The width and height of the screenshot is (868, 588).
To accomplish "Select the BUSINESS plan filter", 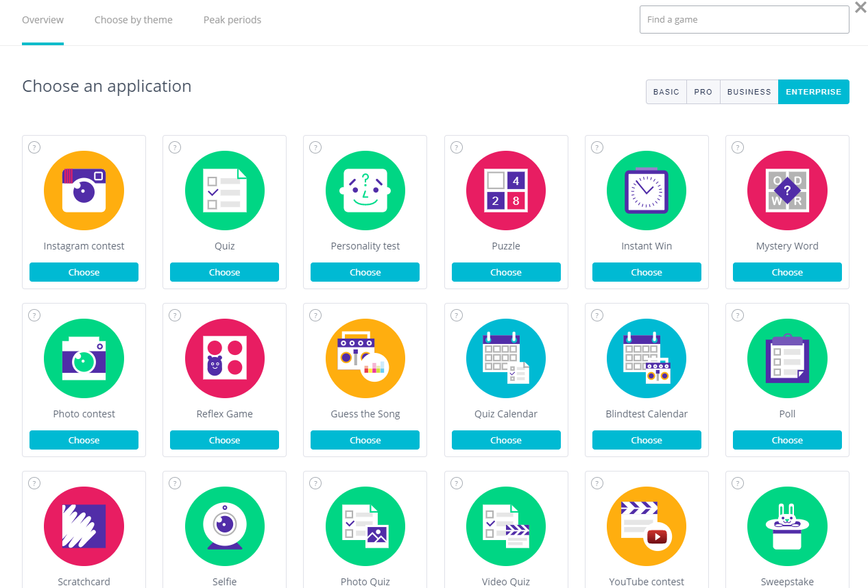I will click(749, 92).
